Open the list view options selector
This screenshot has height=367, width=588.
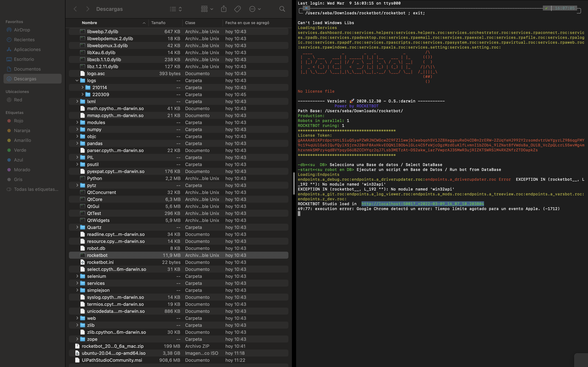pyautogui.click(x=176, y=9)
